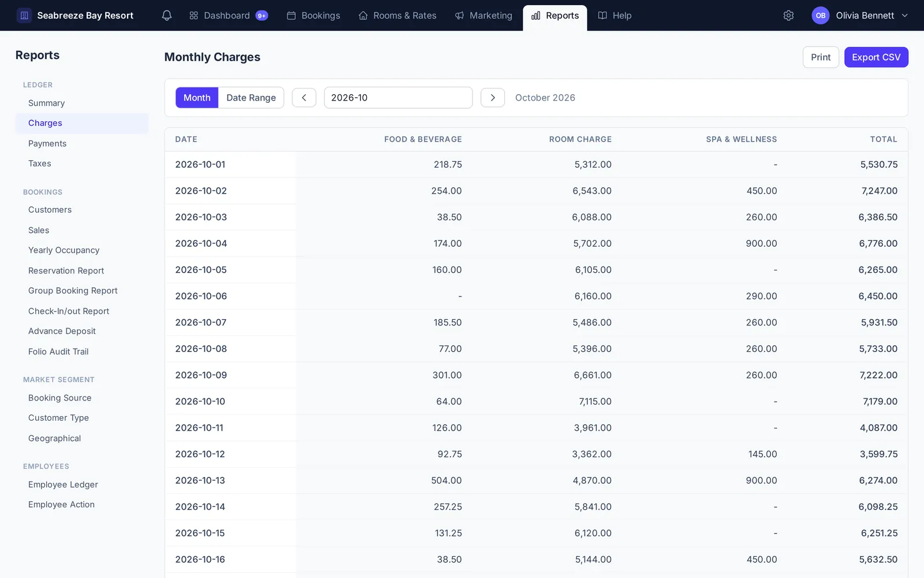Viewport: 924px width, 578px height.
Task: Open the Dashboard tab
Action: coord(228,16)
